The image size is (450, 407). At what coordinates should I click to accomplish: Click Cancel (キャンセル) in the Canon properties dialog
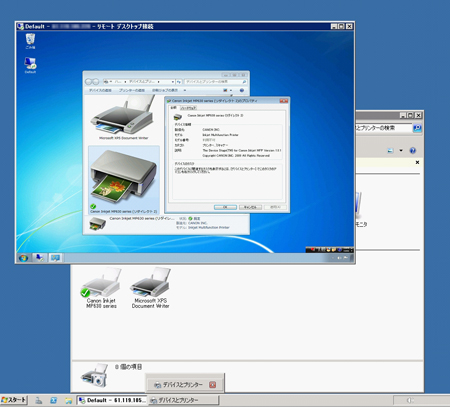pos(250,207)
